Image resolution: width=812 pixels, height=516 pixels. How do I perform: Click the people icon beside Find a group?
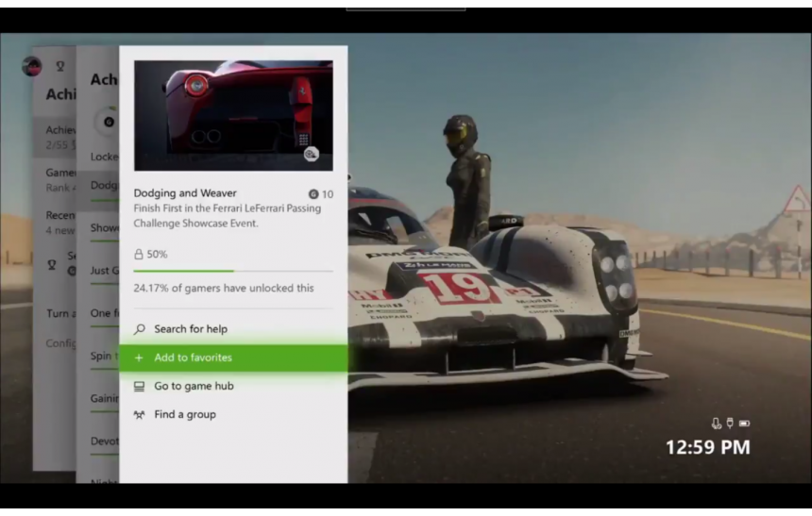[140, 414]
